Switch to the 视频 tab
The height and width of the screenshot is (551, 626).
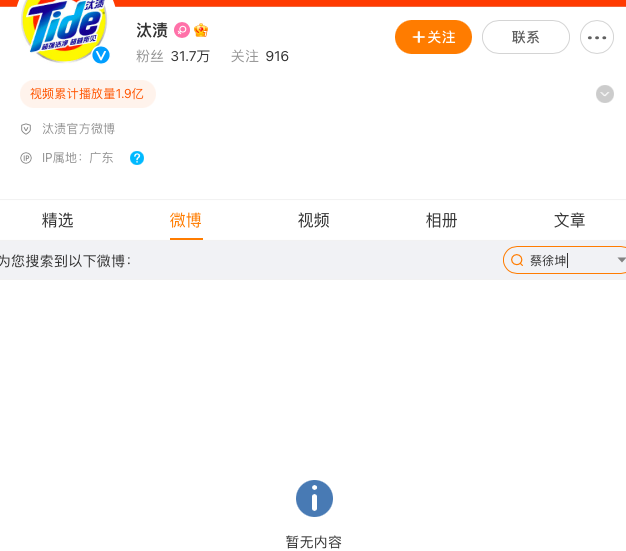(x=313, y=220)
